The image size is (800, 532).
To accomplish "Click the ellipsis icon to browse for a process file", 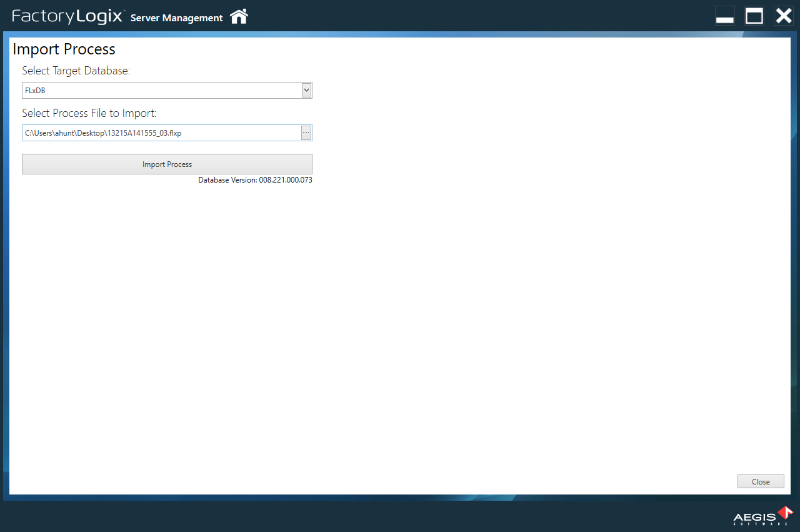I will (306, 133).
